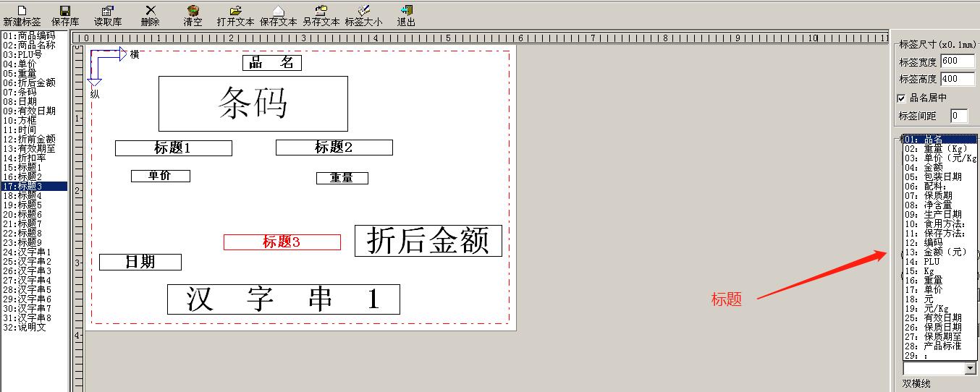The height and width of the screenshot is (392, 980).
Task: Select the 日期 element on canvas
Action: (140, 262)
